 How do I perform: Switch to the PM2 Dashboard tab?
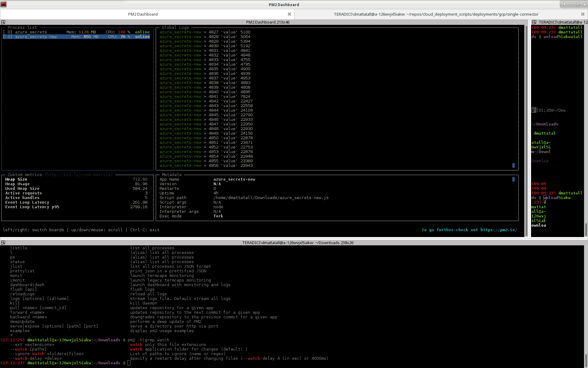(x=143, y=14)
